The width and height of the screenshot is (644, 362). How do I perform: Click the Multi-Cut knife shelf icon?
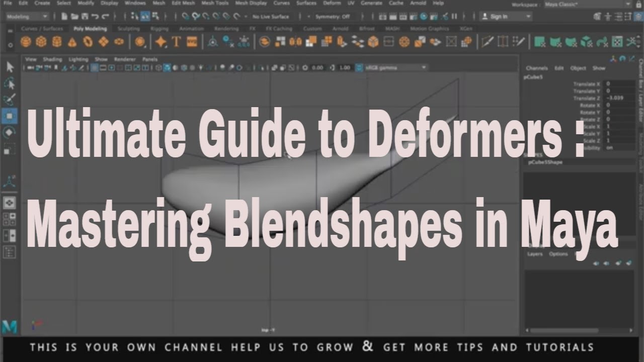click(488, 42)
